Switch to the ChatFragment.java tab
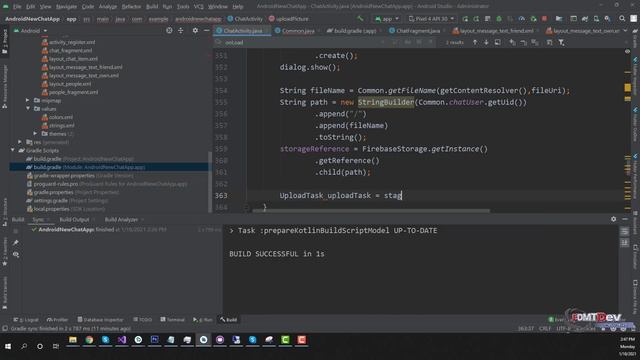 tap(418, 31)
